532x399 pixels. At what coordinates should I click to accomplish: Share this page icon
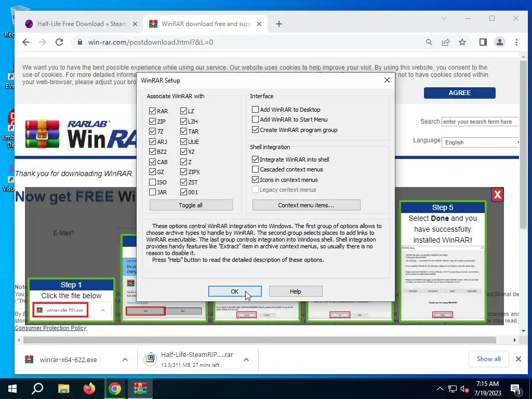[x=445, y=42]
